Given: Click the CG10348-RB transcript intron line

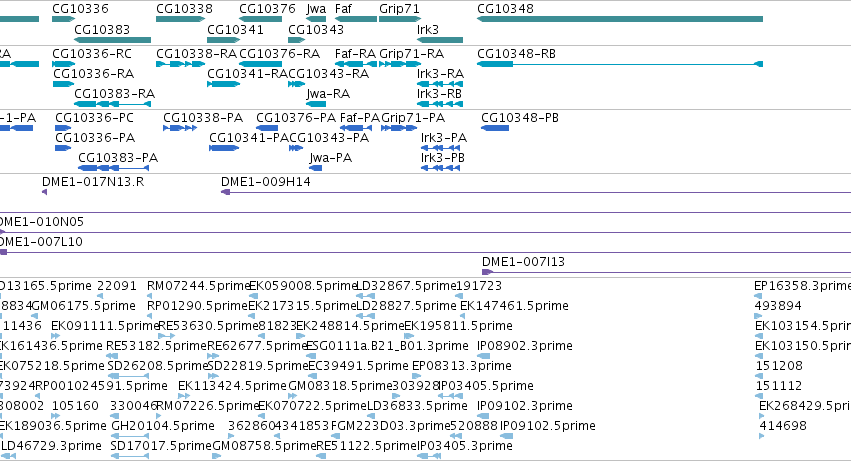Looking at the screenshot, I should [x=635, y=64].
